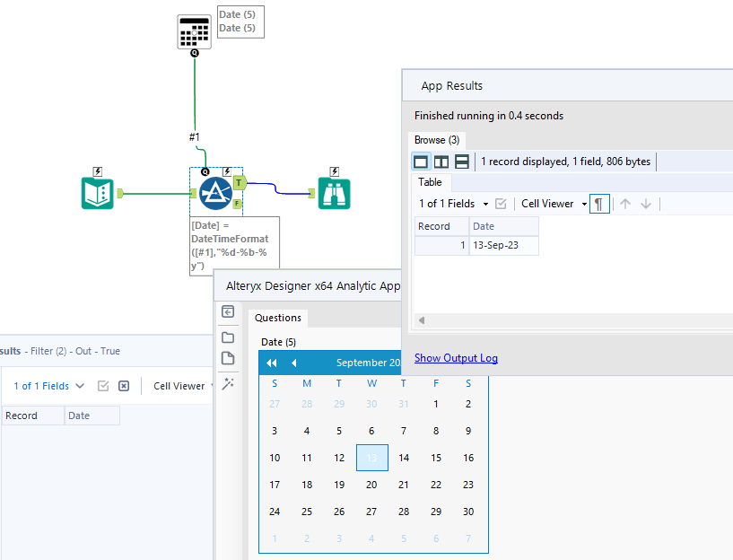Screen dimensions: 733x560
Task: Select greyed-out August 27 in calendar
Action: coord(275,404)
